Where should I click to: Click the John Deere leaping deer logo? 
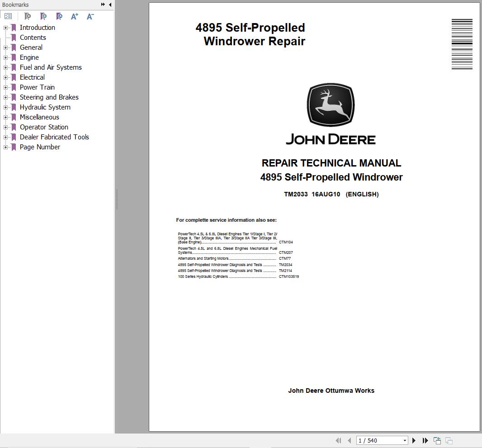pos(331,105)
